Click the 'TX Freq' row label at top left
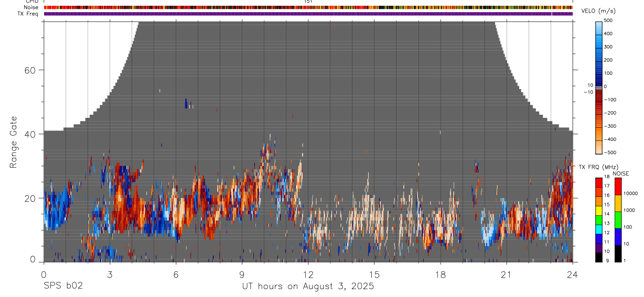This screenshot has width=644, height=297. [x=28, y=14]
